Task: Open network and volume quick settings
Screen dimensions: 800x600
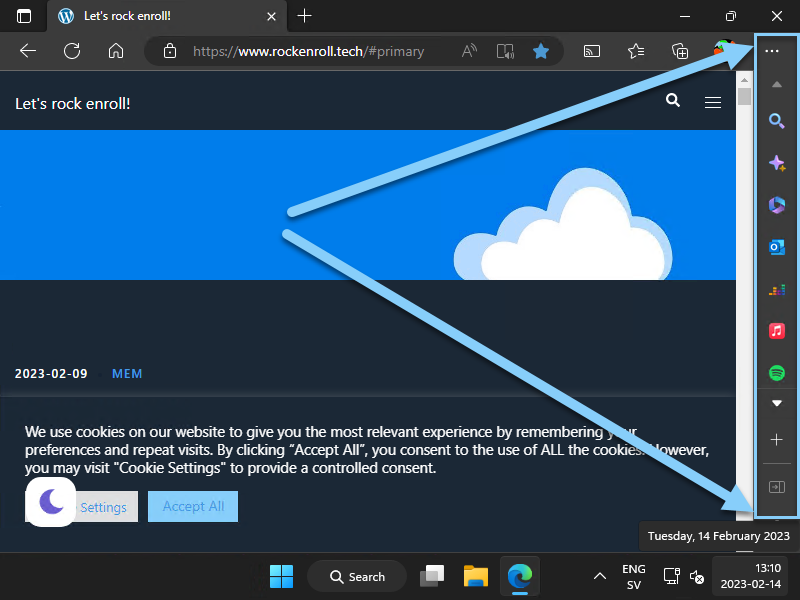Action: point(684,577)
